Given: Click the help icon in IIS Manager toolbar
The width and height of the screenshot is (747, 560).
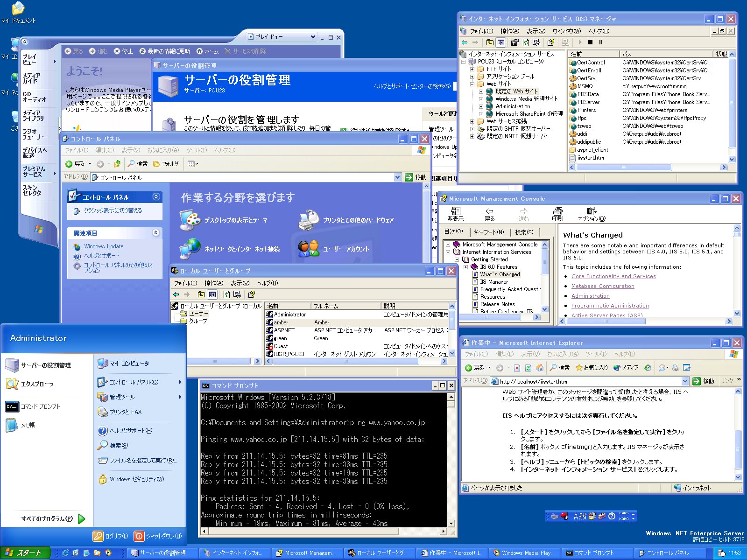Looking at the screenshot, I should (550, 42).
